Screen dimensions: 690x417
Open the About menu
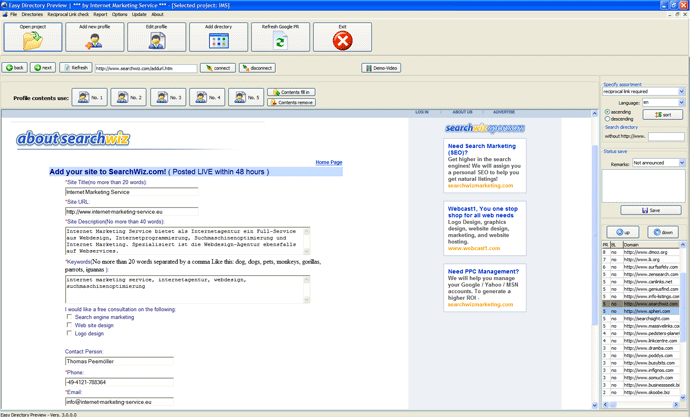[x=157, y=15]
